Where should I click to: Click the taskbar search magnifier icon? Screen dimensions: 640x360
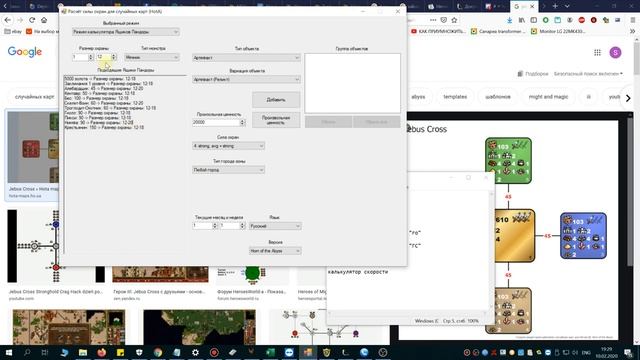27,352
